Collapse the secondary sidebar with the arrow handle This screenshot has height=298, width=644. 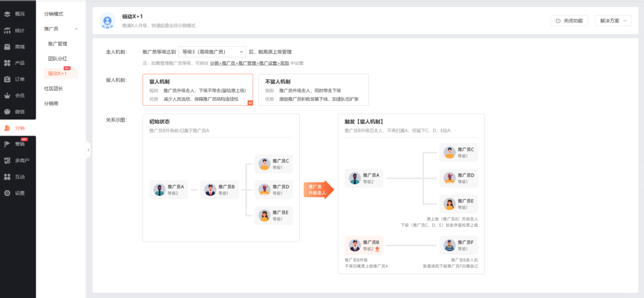(x=88, y=150)
